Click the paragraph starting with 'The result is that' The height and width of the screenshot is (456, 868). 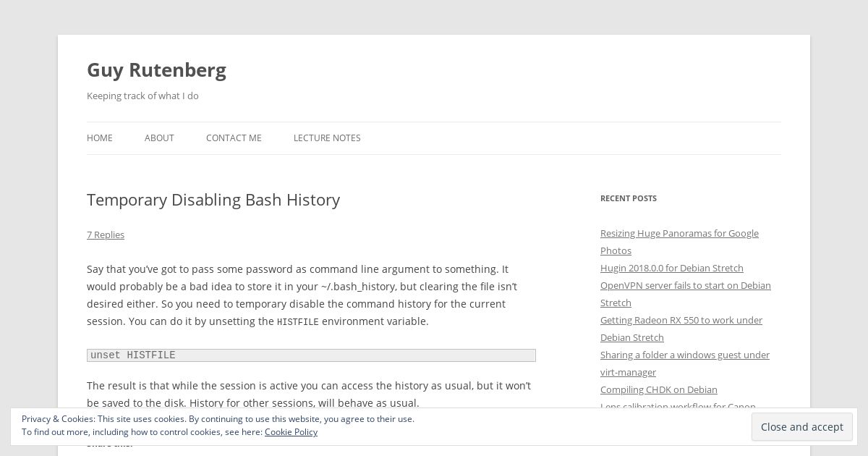310,394
